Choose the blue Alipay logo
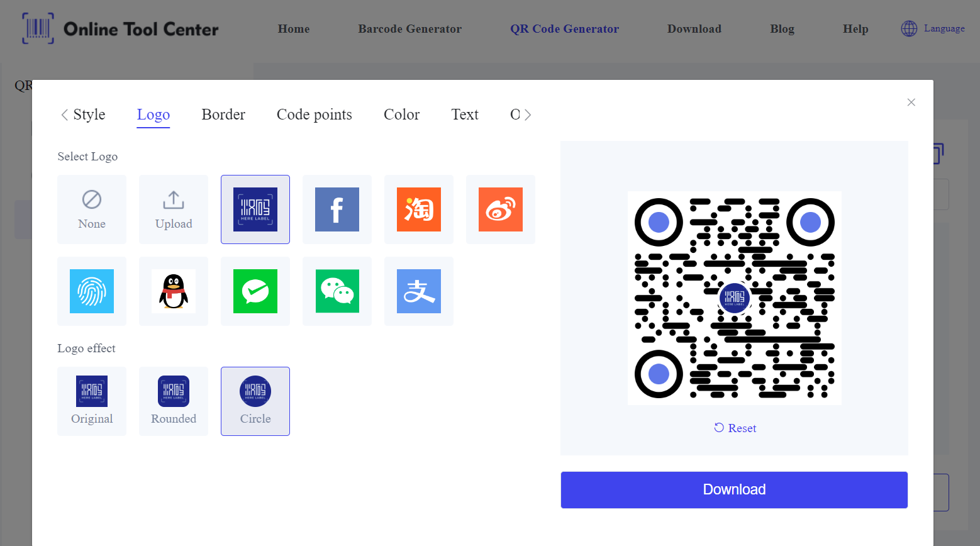 pyautogui.click(x=419, y=291)
